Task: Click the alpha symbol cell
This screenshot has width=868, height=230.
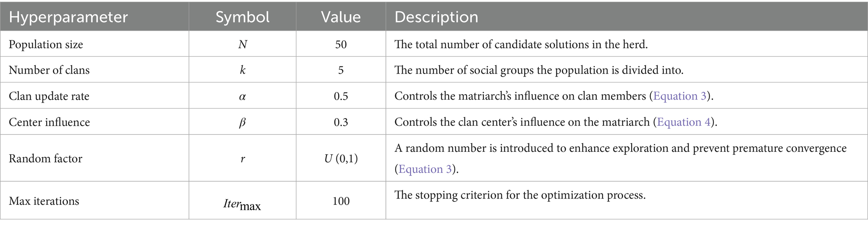Action: (x=242, y=96)
